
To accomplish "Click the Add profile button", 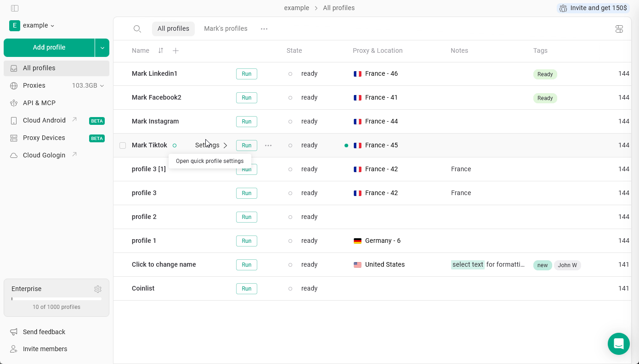I will click(49, 48).
